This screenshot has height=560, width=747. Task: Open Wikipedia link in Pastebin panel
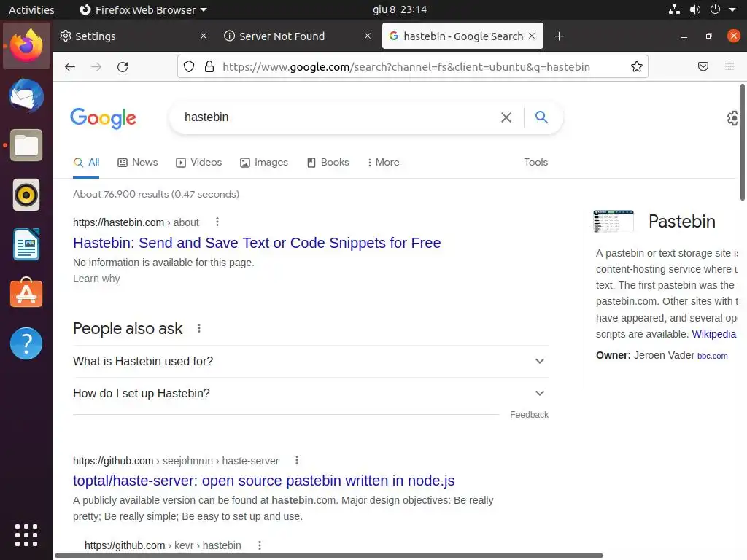click(713, 334)
